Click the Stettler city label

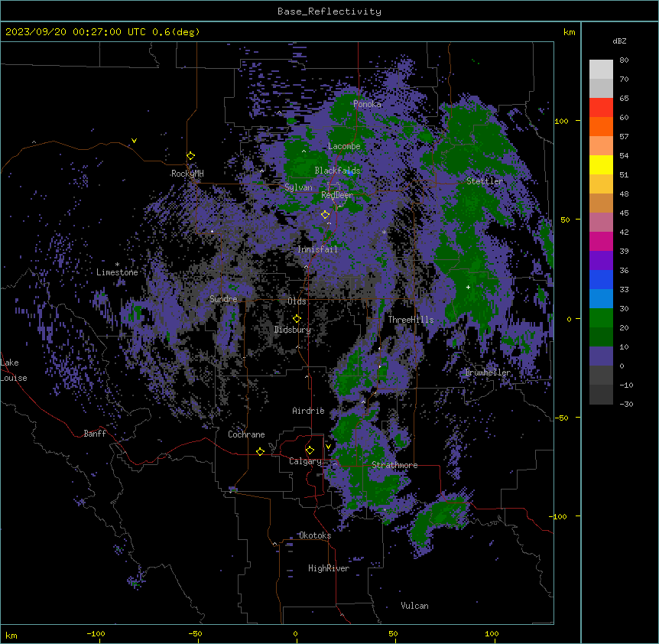(x=485, y=181)
